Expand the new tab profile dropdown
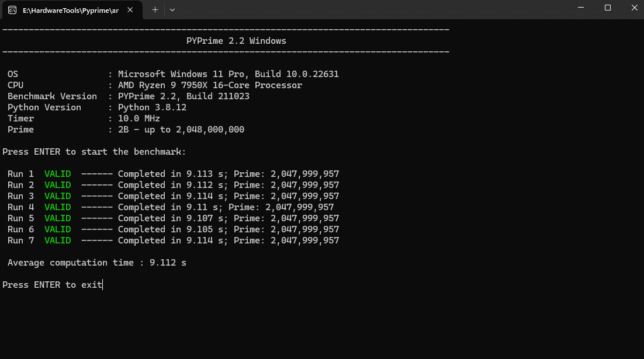The width and height of the screenshot is (644, 359). tap(172, 10)
